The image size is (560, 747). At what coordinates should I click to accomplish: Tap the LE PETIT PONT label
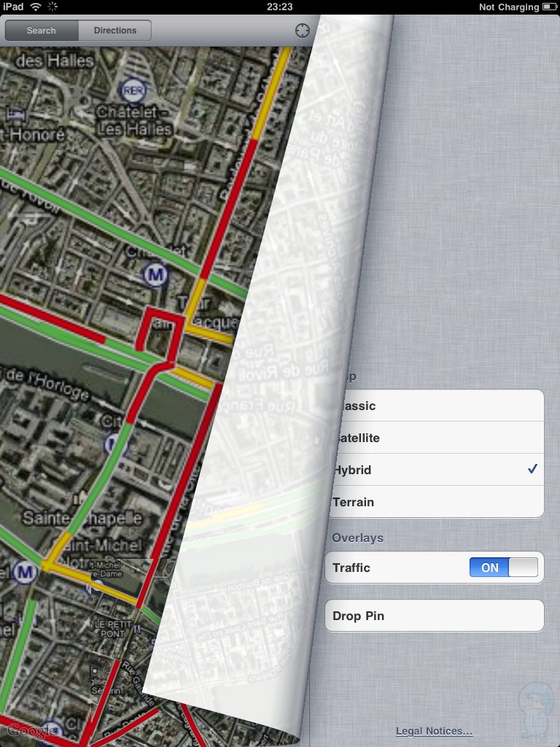[x=112, y=629]
